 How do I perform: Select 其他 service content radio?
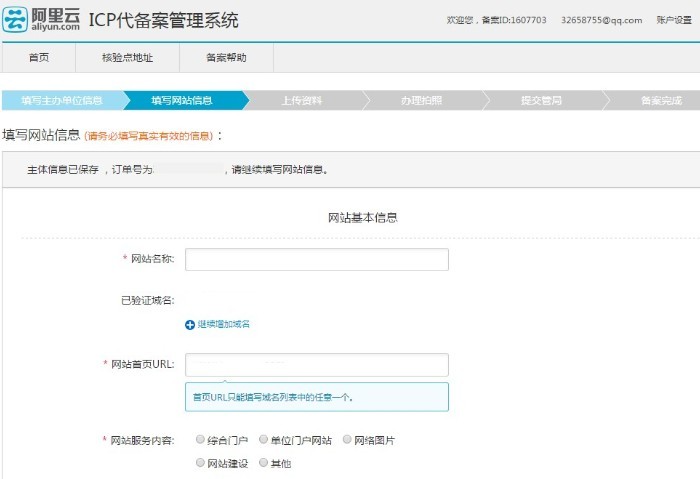pyautogui.click(x=263, y=463)
